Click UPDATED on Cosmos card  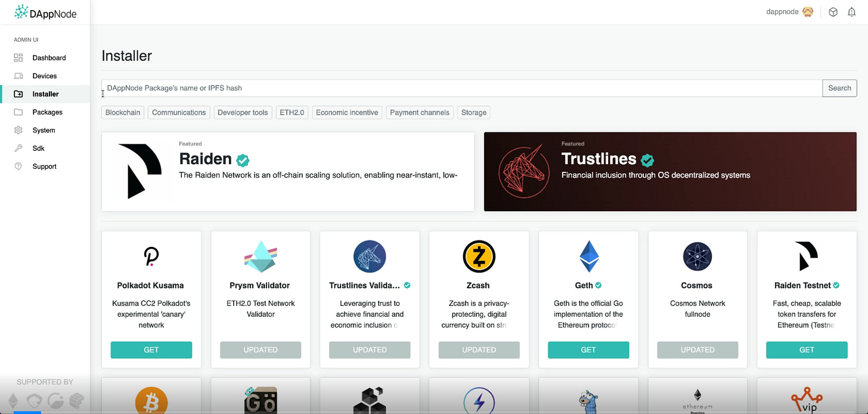click(697, 350)
